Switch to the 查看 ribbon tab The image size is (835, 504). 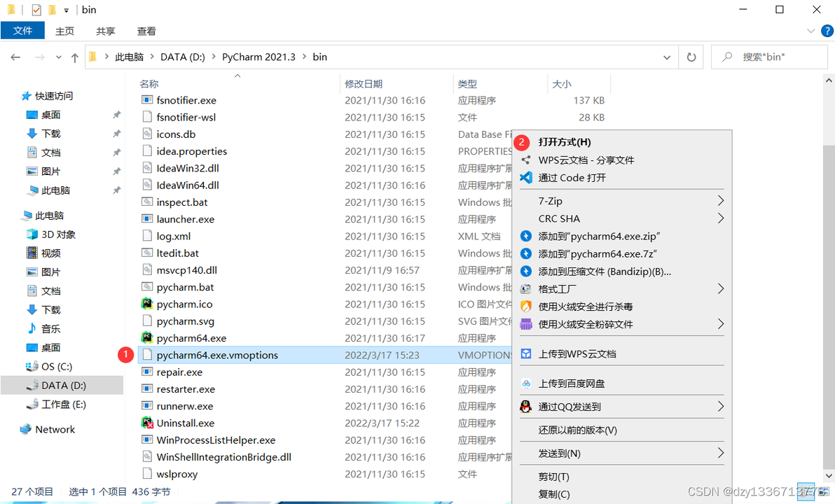point(146,31)
